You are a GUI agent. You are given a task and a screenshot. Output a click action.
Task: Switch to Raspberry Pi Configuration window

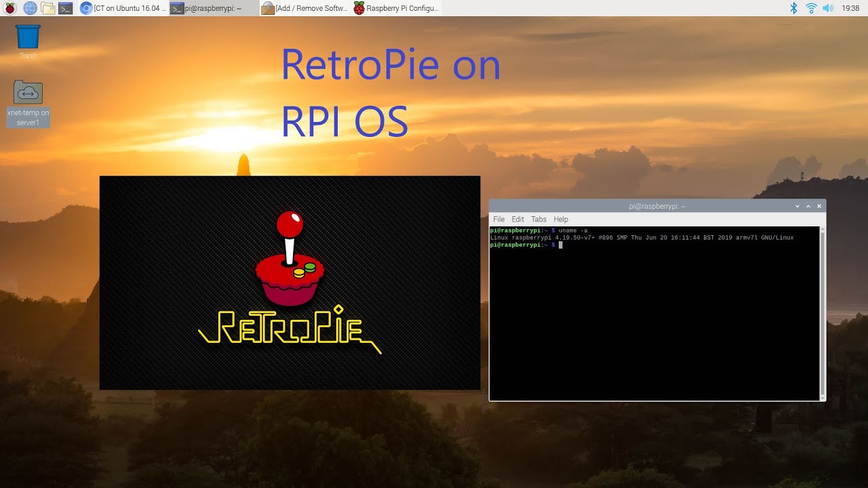coord(396,8)
